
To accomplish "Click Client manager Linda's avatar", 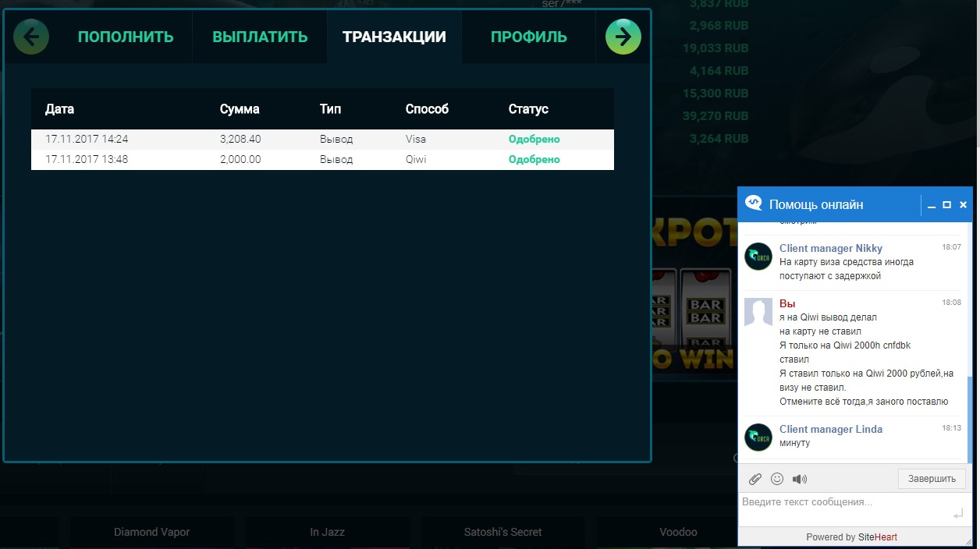I will point(758,437).
